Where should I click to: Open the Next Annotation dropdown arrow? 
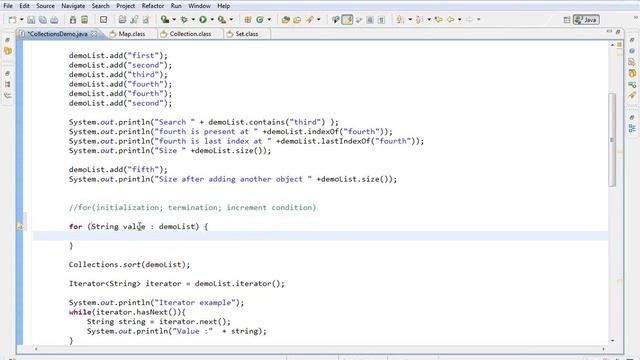click(x=410, y=20)
